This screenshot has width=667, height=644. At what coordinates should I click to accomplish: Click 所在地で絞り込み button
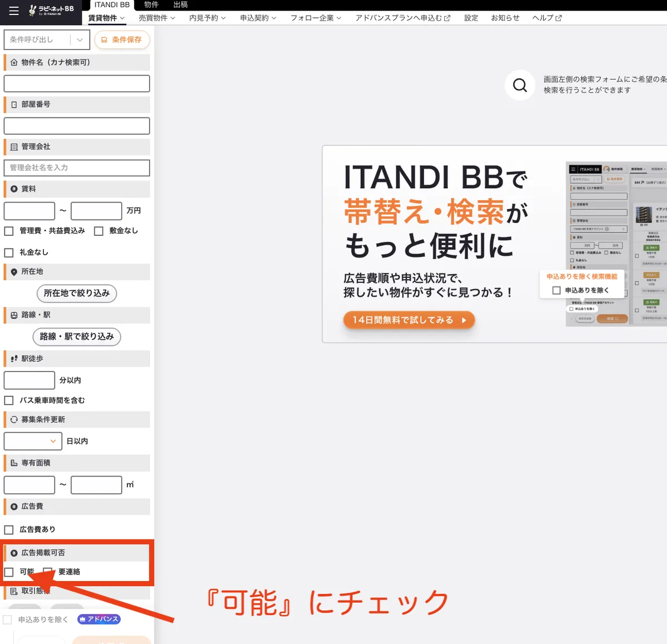click(77, 293)
